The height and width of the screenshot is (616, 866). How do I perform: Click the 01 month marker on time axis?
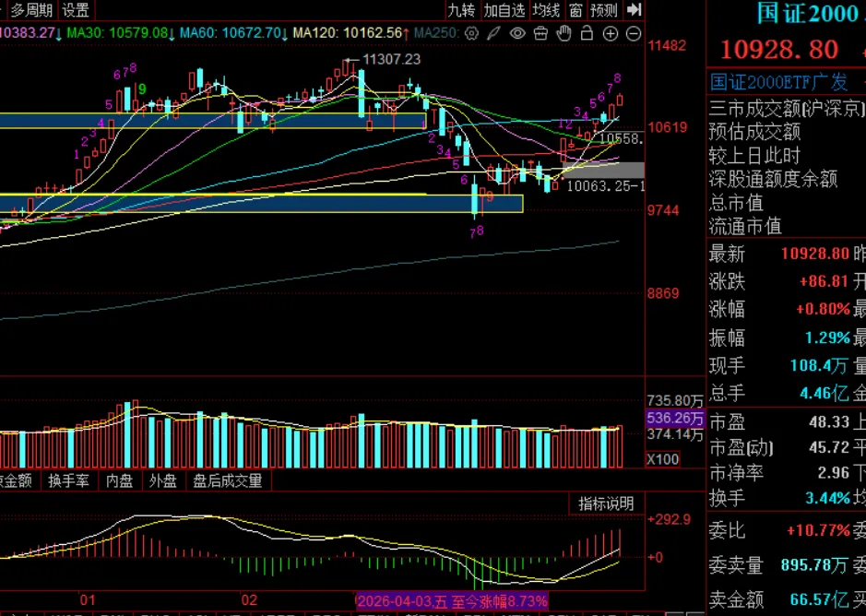pyautogui.click(x=88, y=600)
